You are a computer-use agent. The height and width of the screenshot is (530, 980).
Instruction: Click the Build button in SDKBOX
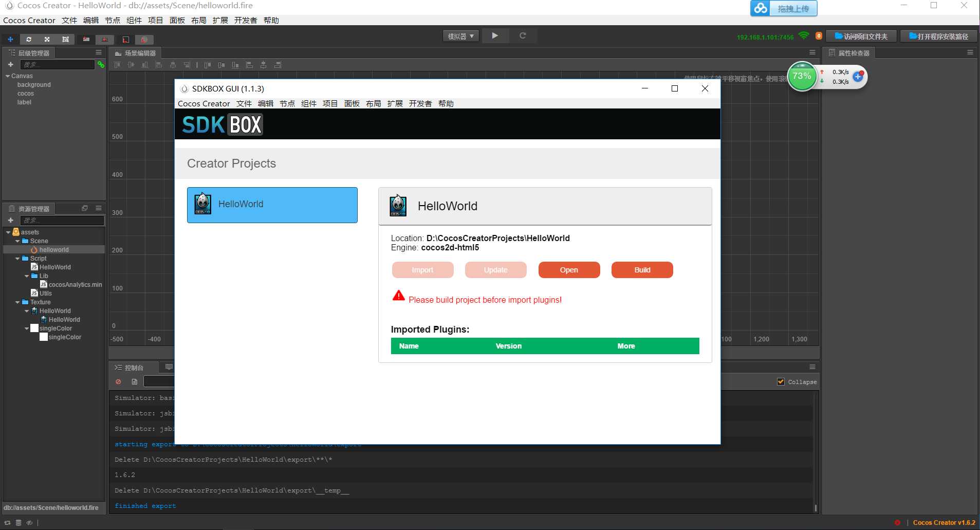point(642,270)
